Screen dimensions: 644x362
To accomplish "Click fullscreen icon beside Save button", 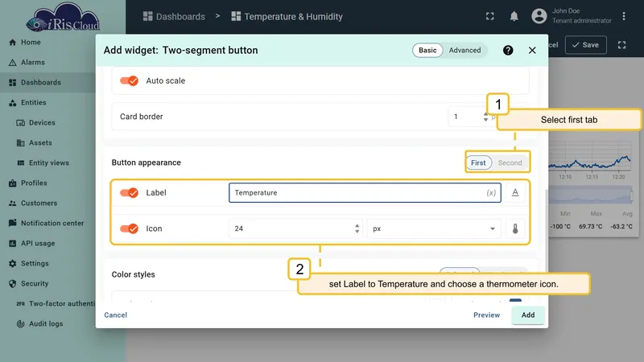I will click(x=621, y=45).
